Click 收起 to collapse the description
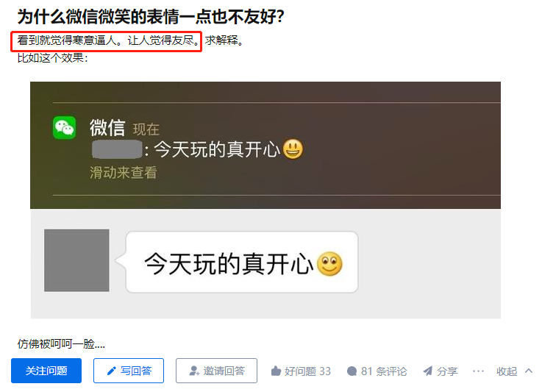 507,371
